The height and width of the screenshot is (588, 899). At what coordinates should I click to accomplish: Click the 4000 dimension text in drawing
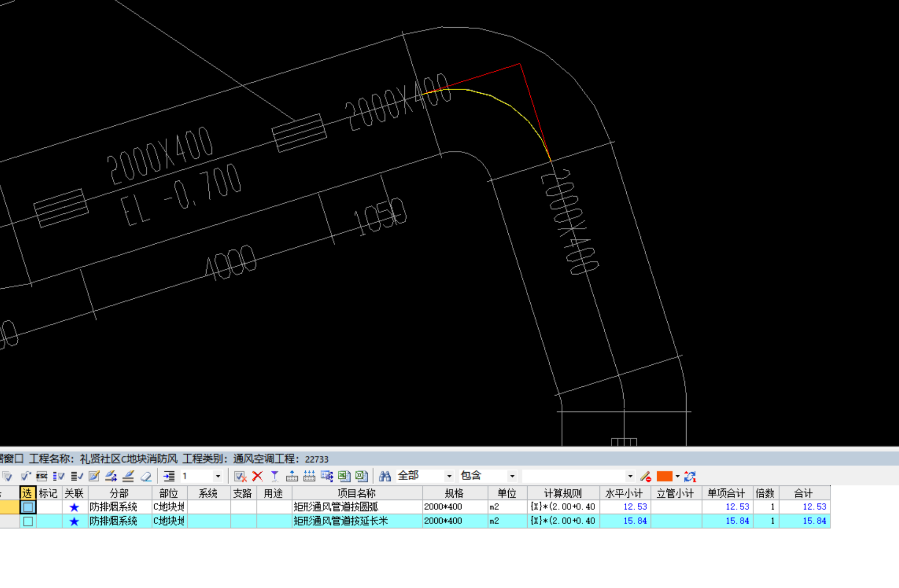tap(231, 262)
